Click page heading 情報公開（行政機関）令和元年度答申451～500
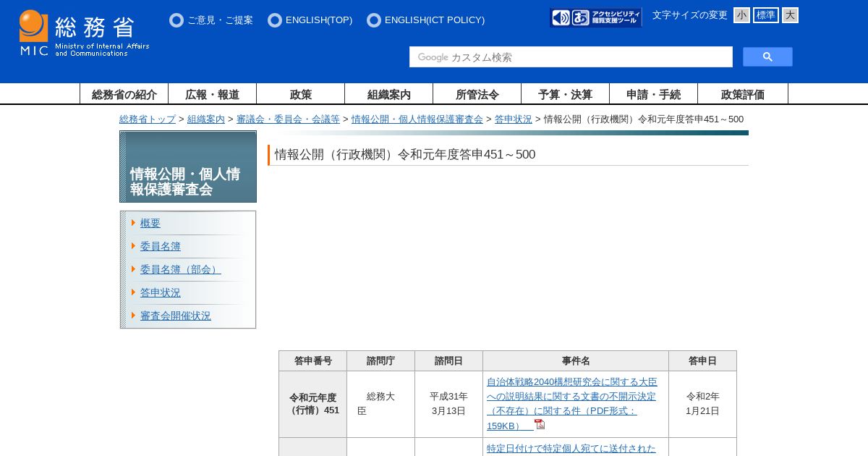Screen dimensions: 868x456 click(x=405, y=154)
